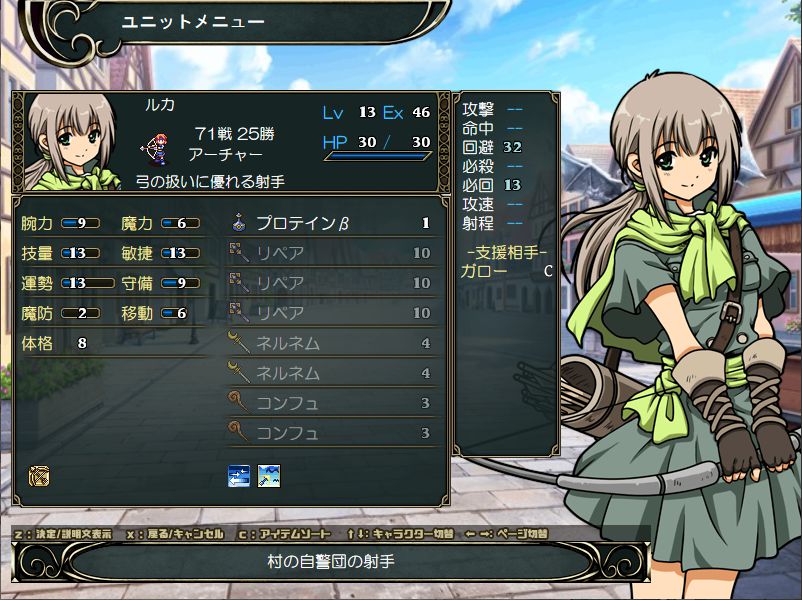Screen dimensions: 802x600
Task: Select the arrow-and-birds skill icon
Action: (269, 476)
